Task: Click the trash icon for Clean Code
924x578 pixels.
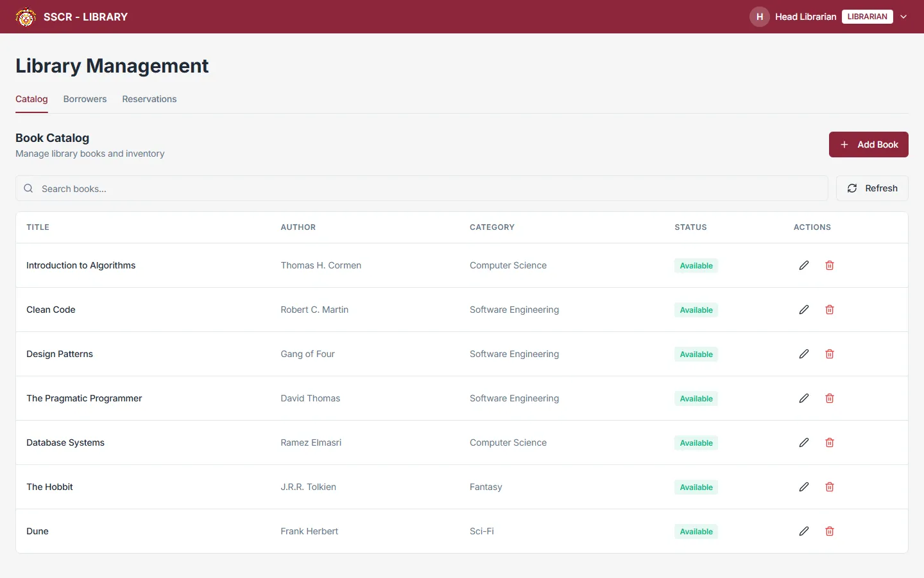Action: point(830,310)
